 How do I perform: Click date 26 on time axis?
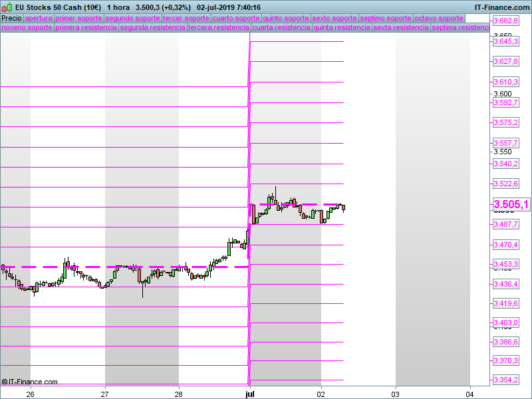(x=31, y=394)
